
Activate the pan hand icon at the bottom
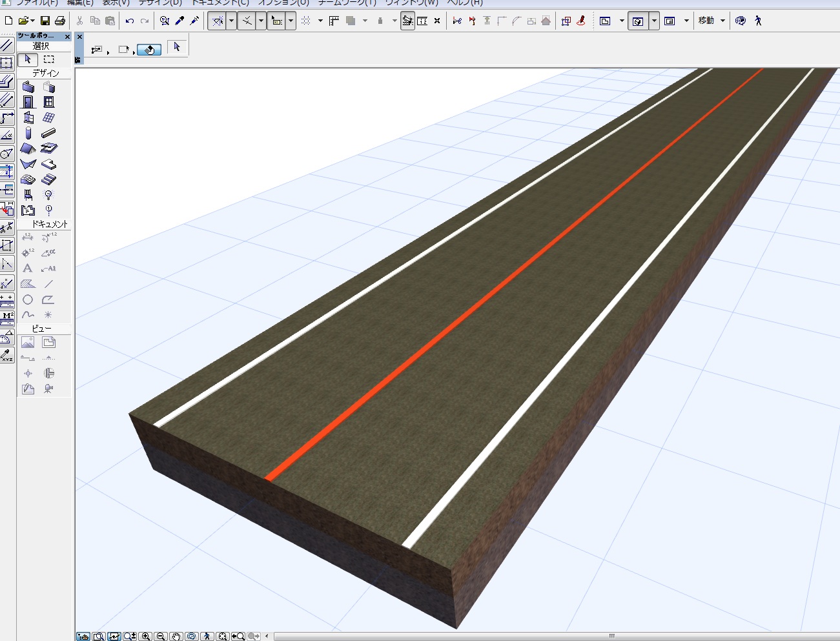pyautogui.click(x=176, y=636)
